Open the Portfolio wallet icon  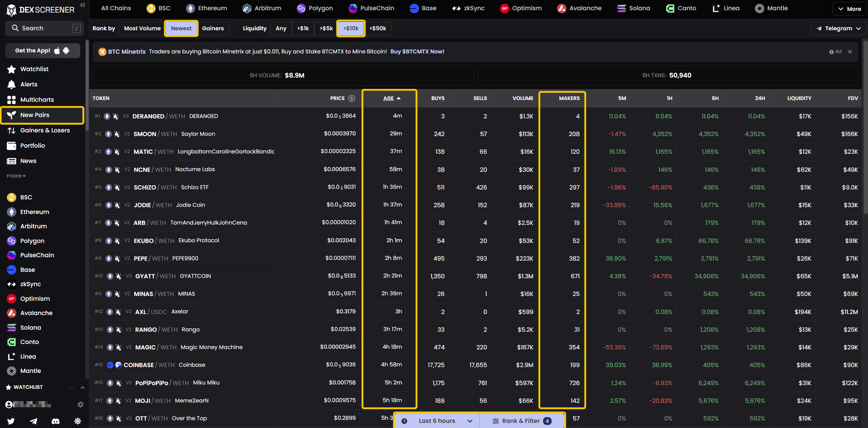coord(11,146)
